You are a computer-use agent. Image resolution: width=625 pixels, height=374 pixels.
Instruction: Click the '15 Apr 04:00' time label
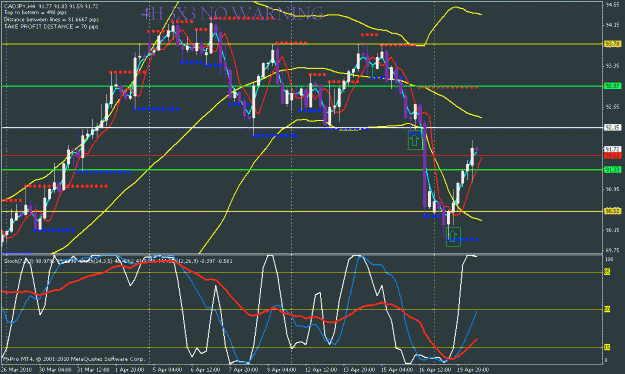pyautogui.click(x=397, y=370)
